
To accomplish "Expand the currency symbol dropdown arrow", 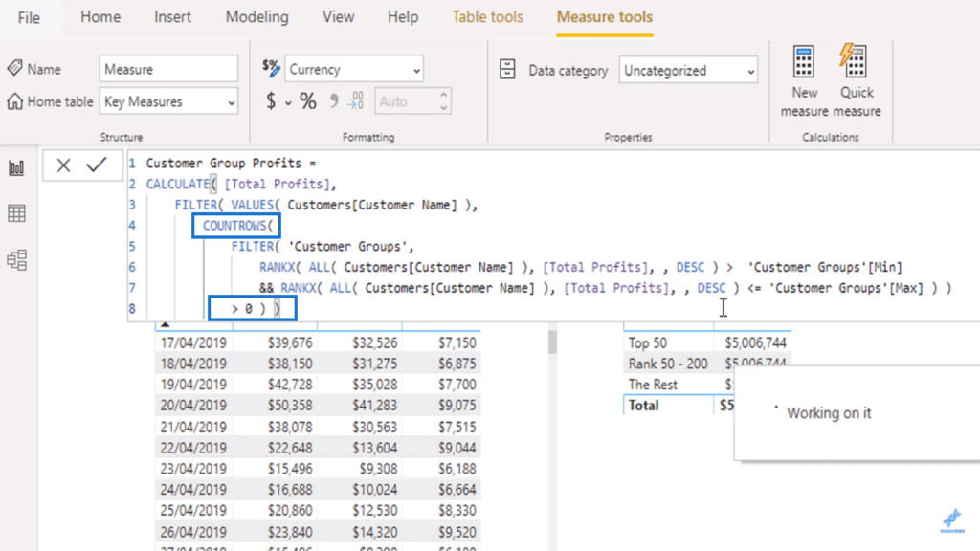I will click(288, 103).
